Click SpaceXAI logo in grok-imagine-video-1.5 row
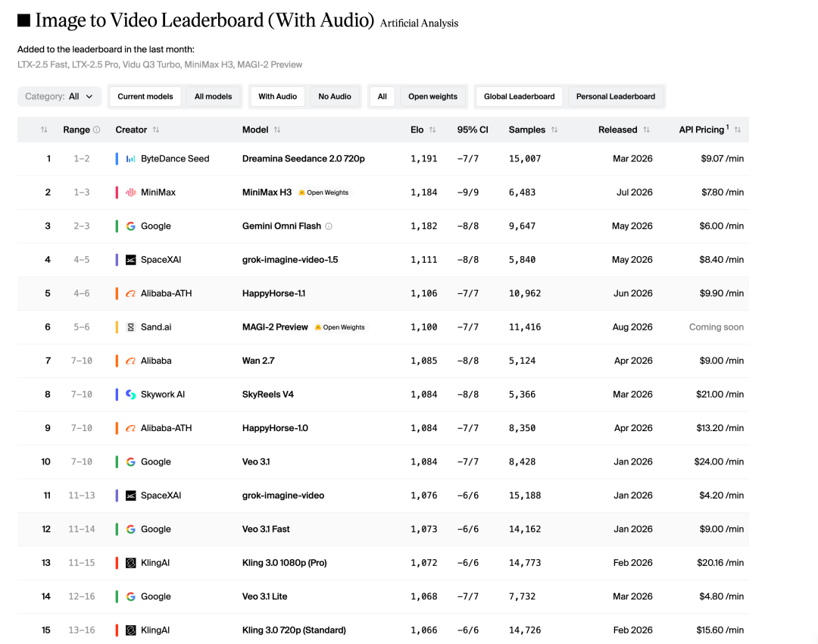This screenshot has height=644, width=818. click(x=131, y=260)
